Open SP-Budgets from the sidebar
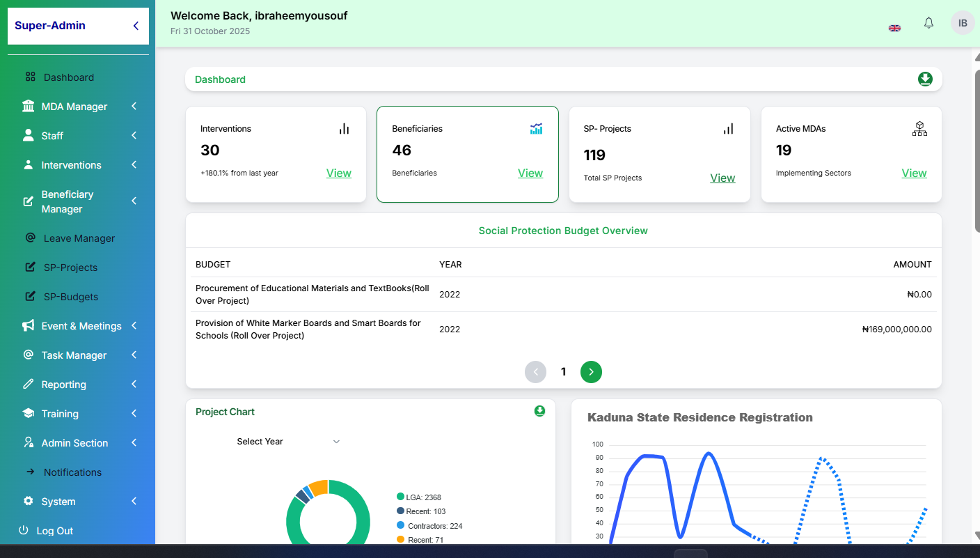 [70, 297]
